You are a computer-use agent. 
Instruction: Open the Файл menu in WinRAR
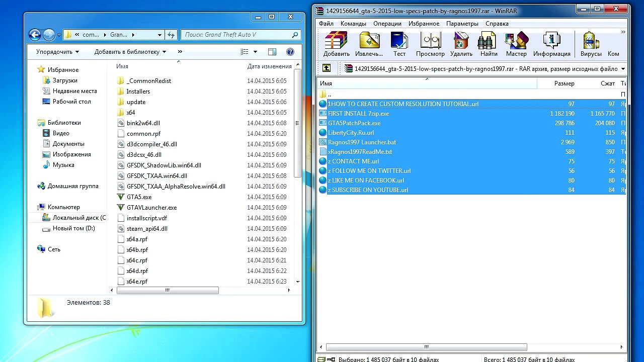tap(326, 24)
